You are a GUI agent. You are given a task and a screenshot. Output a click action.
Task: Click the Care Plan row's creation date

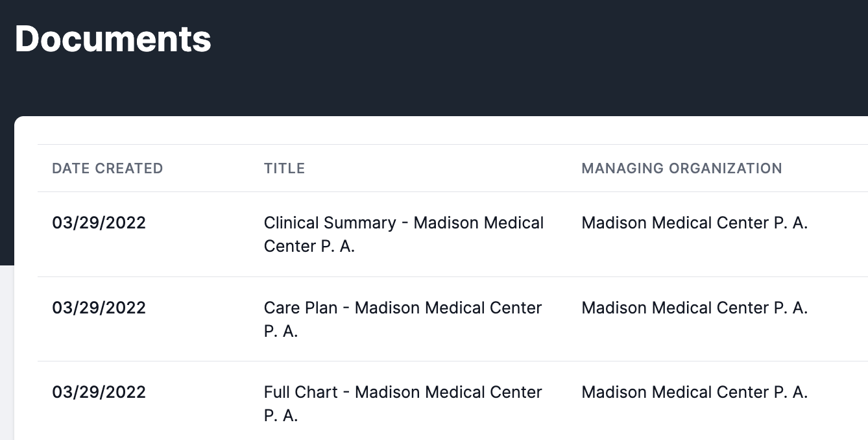coord(99,308)
